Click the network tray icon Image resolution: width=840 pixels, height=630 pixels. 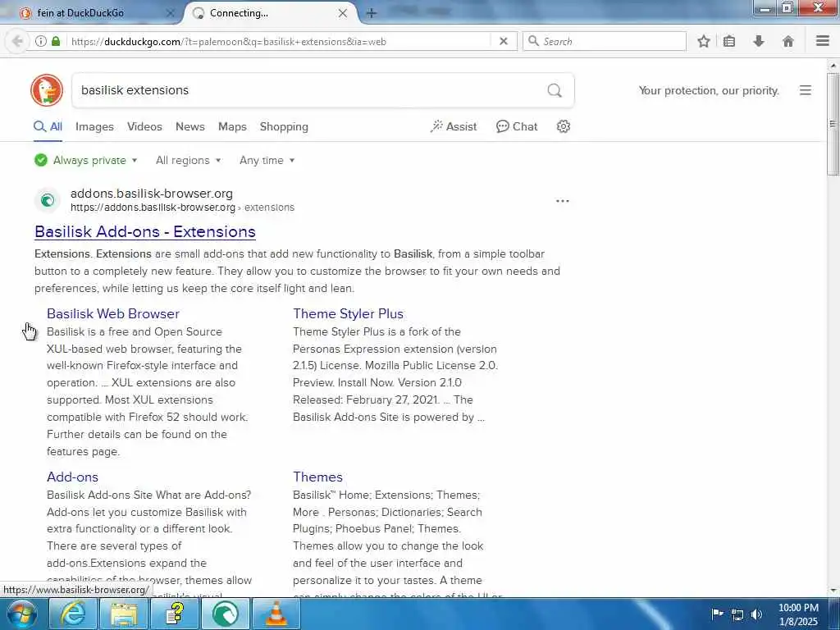click(x=737, y=614)
